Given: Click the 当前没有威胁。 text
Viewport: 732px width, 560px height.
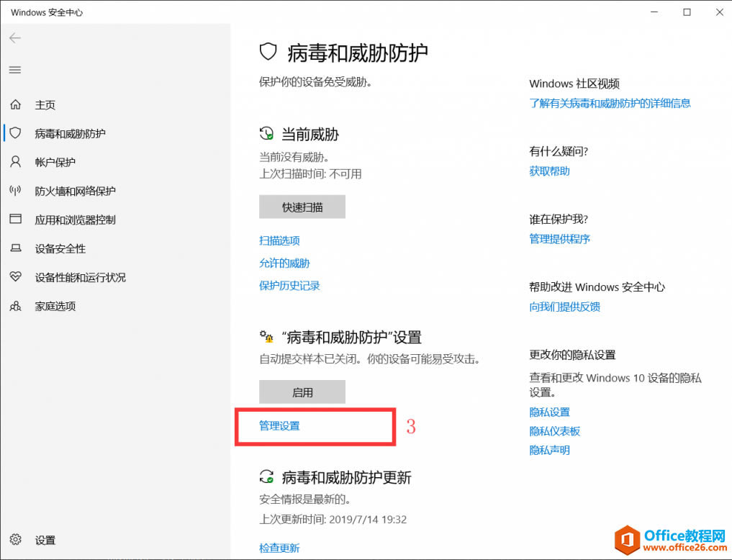Looking at the screenshot, I should click(294, 157).
